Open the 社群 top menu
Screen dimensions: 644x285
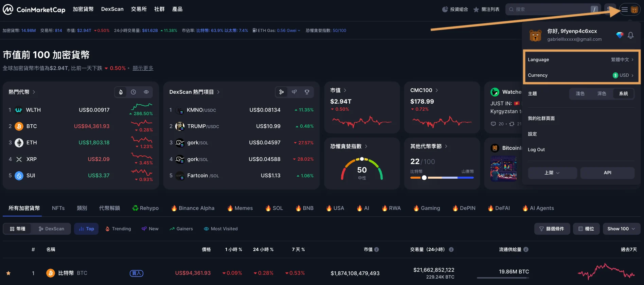tap(159, 9)
